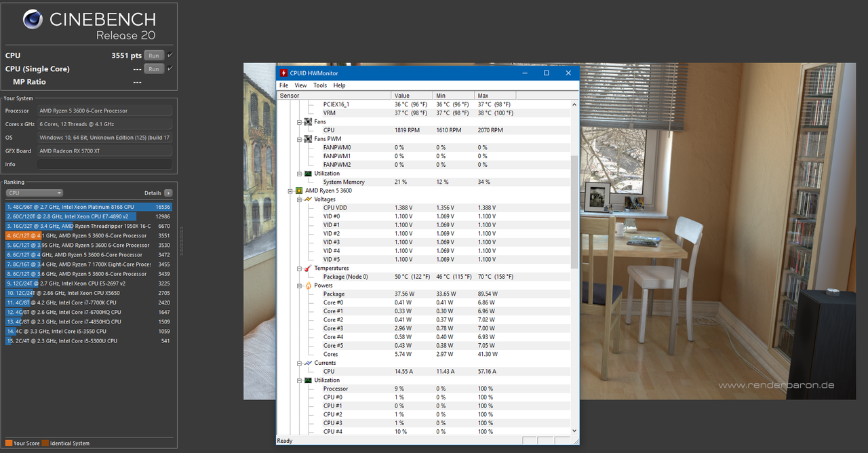
Task: Click the empty Info input field
Action: pos(104,164)
